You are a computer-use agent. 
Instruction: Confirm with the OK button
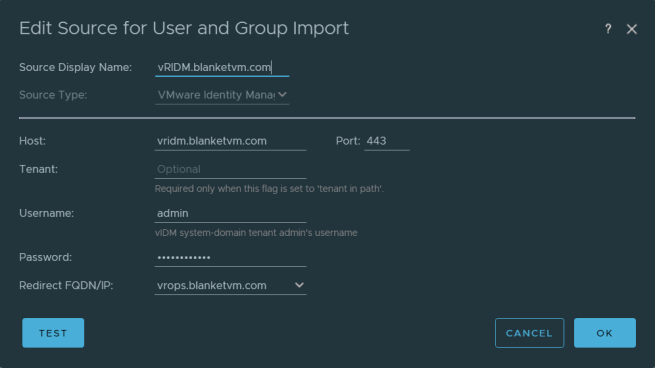(605, 333)
